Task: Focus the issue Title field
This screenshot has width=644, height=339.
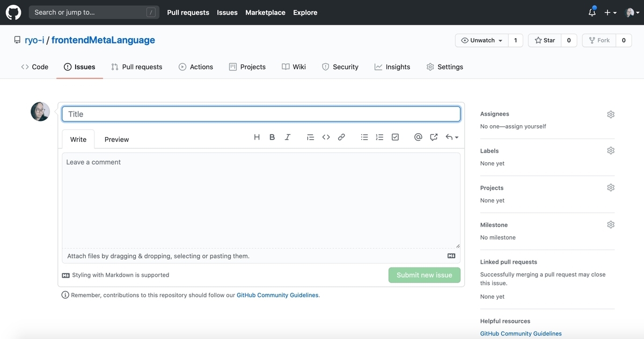Action: (x=261, y=114)
